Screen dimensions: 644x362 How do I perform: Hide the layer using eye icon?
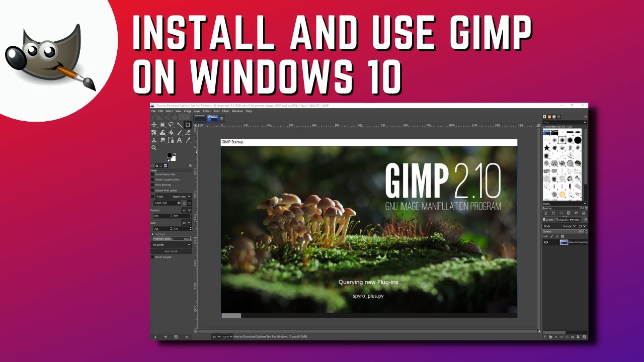[546, 242]
